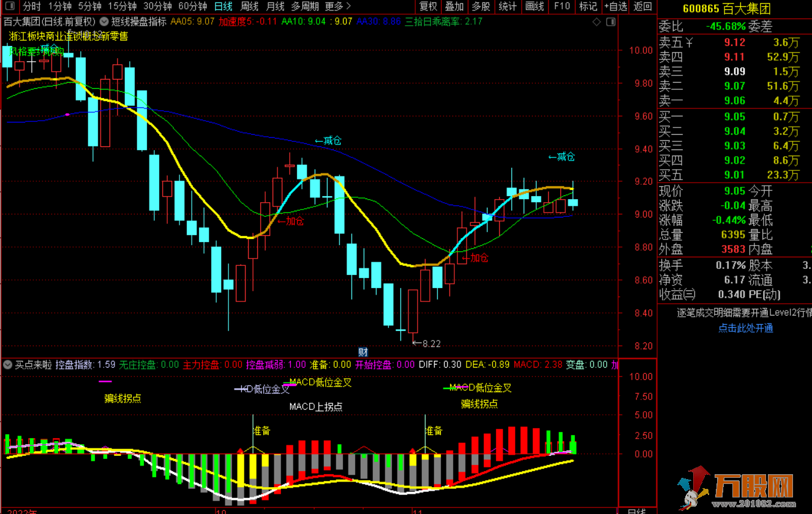Switch to the 60分钟 period tab
This screenshot has height=514, width=812.
[x=193, y=6]
